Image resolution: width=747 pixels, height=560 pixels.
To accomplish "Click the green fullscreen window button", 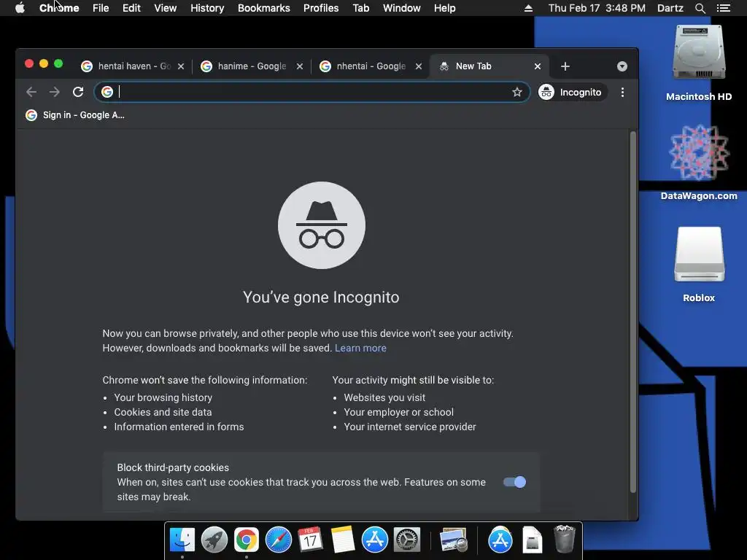I will coord(58,64).
